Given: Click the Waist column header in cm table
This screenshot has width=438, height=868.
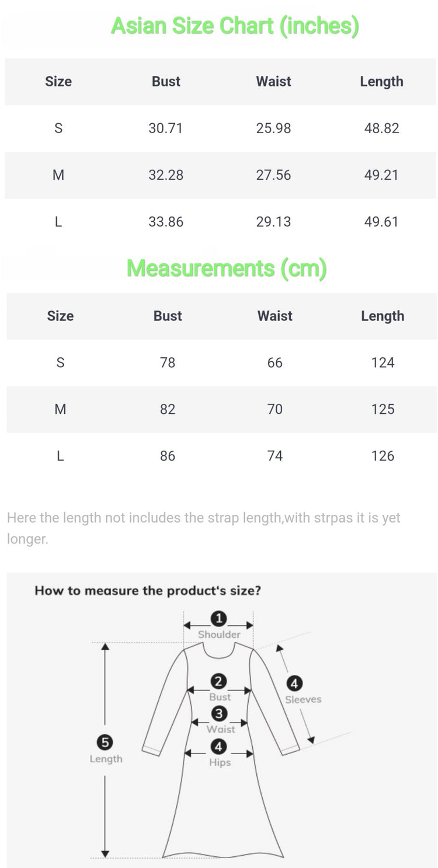Looking at the screenshot, I should tap(274, 316).
